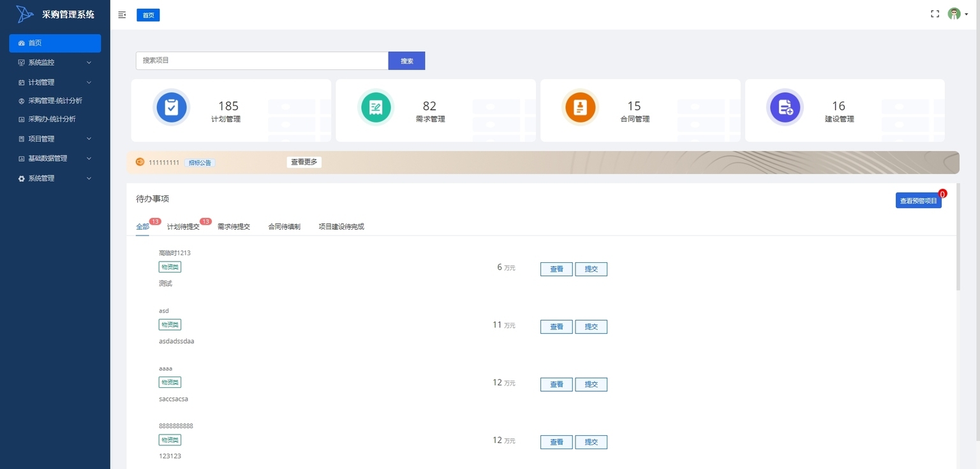Viewport: 980px width, 469px height.
Task: Submit the aaaa item with 提交
Action: 591,384
